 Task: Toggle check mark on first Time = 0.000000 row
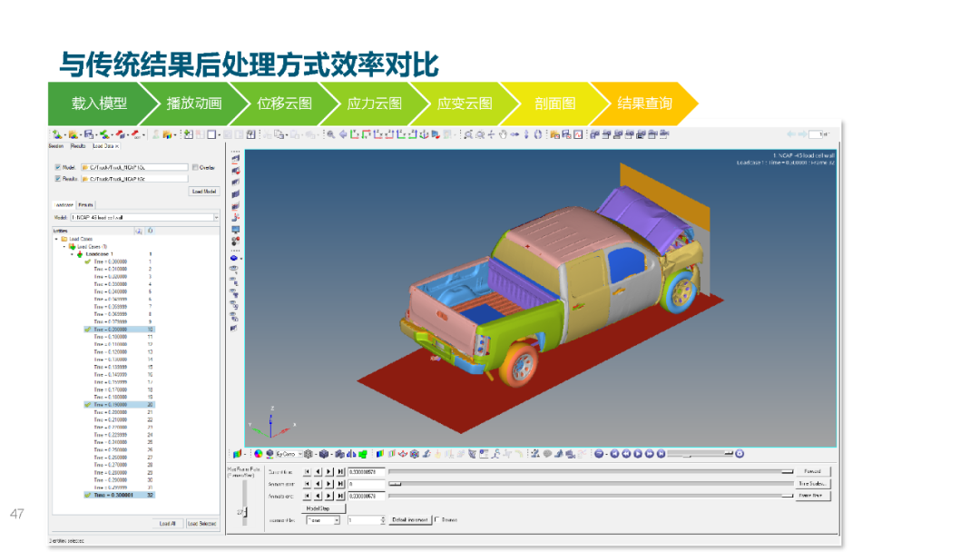pyautogui.click(x=87, y=262)
